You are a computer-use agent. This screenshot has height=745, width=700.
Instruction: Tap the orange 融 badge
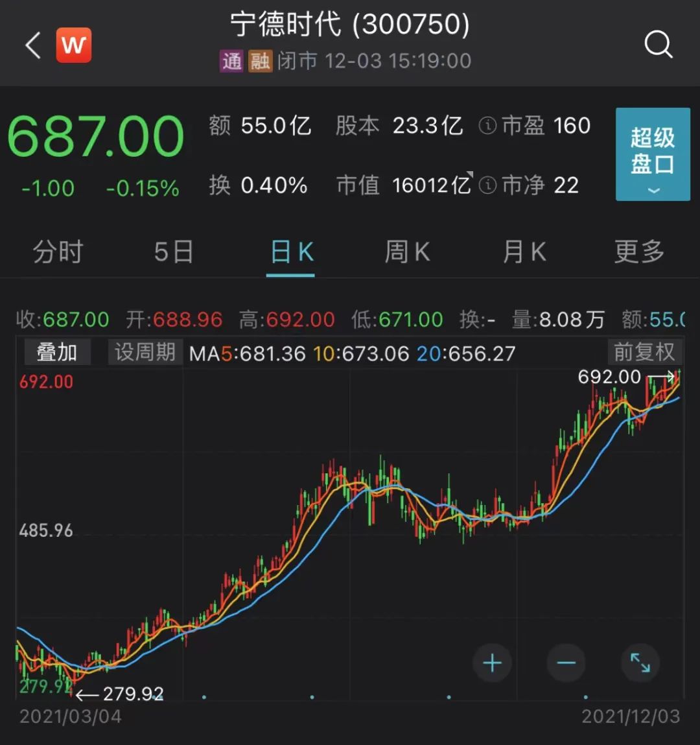tap(260, 61)
